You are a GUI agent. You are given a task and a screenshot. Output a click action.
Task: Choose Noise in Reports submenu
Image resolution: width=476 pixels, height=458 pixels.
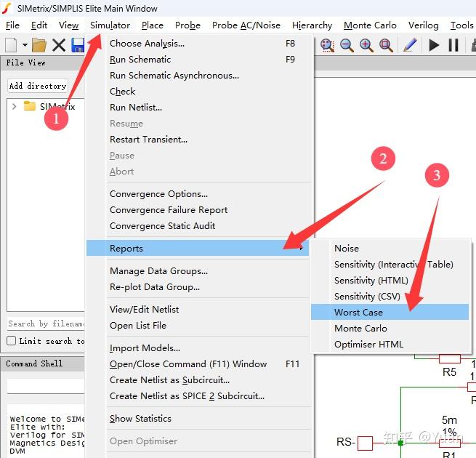[390, 249]
